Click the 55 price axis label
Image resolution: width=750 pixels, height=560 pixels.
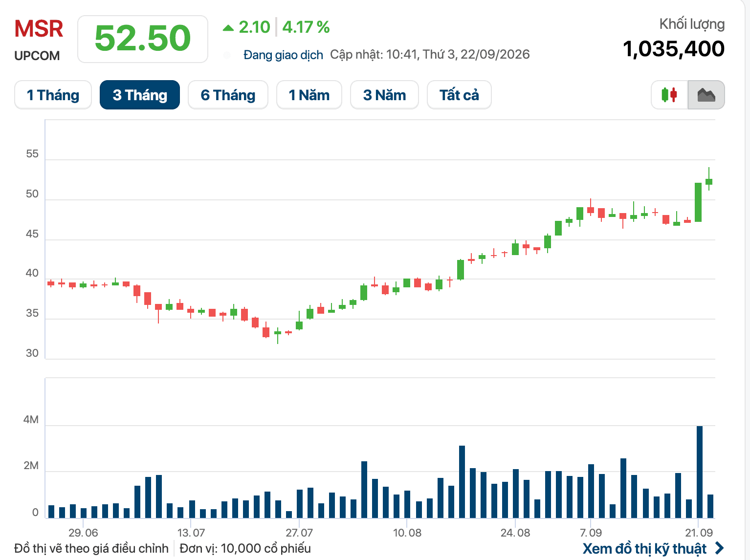click(x=32, y=154)
